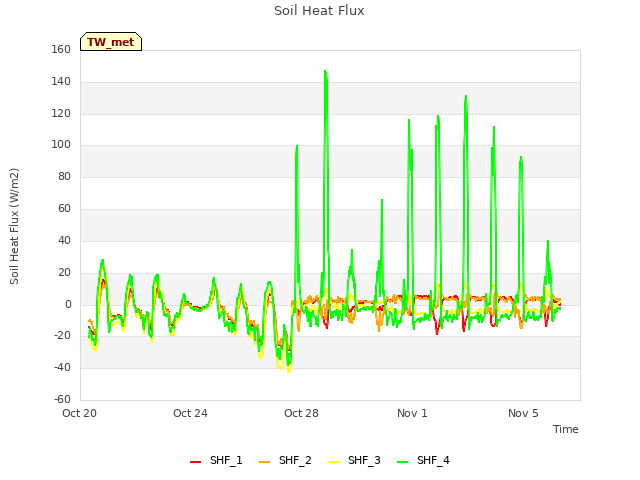Viewport: 640px width, 480px height.
Task: Click the TW_met annotation label
Action: [111, 42]
